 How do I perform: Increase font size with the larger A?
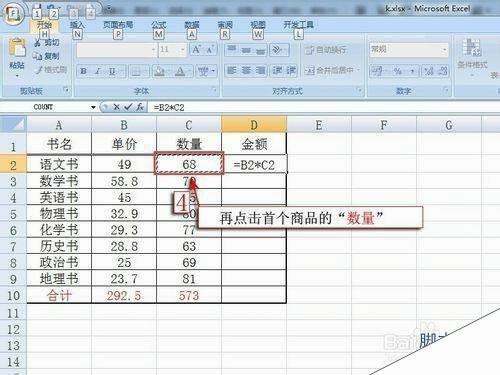tap(197, 50)
